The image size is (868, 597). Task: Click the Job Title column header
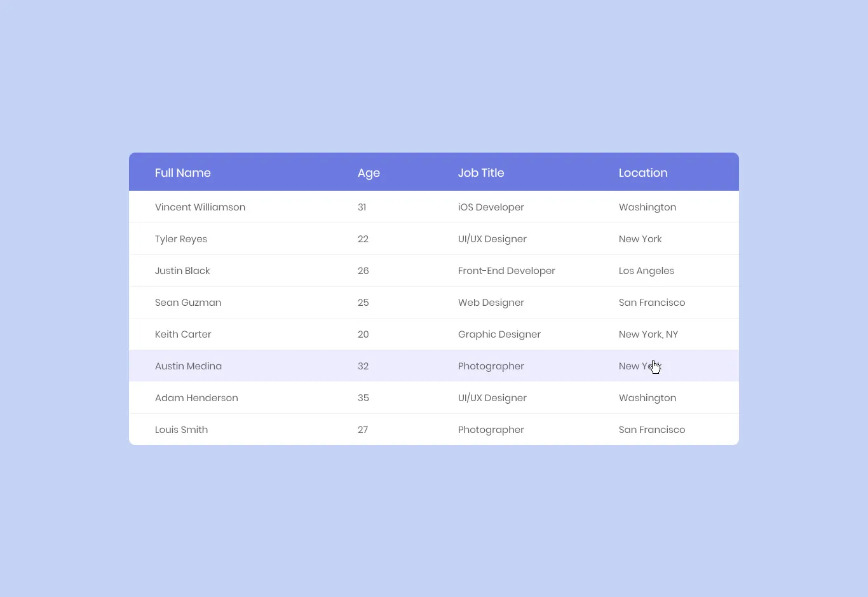(481, 173)
